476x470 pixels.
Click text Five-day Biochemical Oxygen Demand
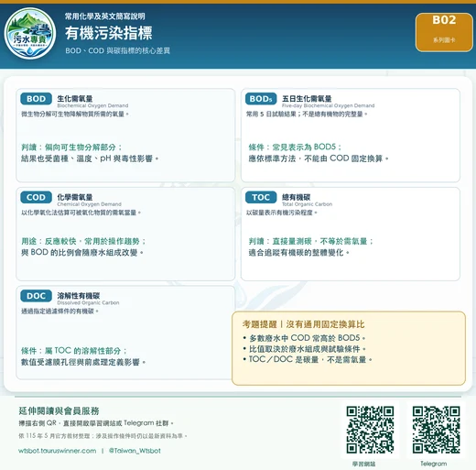[x=328, y=105]
